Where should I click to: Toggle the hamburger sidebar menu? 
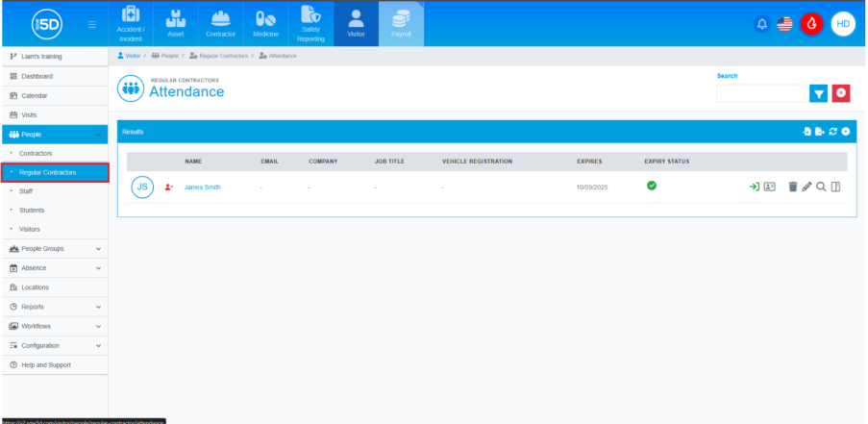pyautogui.click(x=92, y=24)
